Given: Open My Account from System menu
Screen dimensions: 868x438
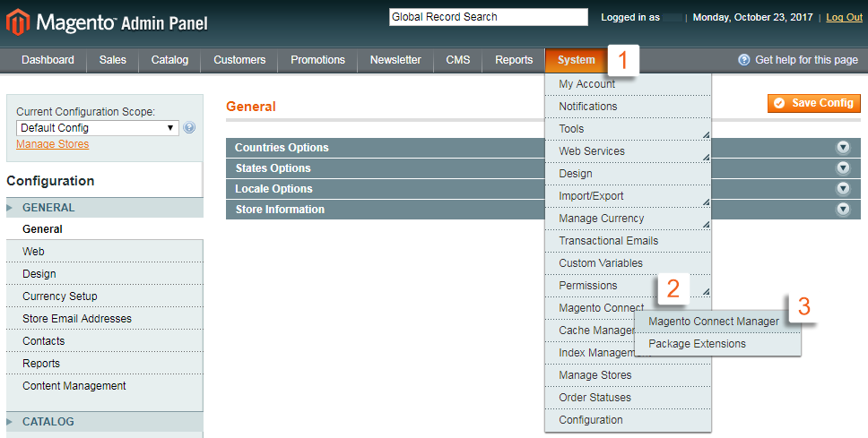Looking at the screenshot, I should click(x=628, y=84).
